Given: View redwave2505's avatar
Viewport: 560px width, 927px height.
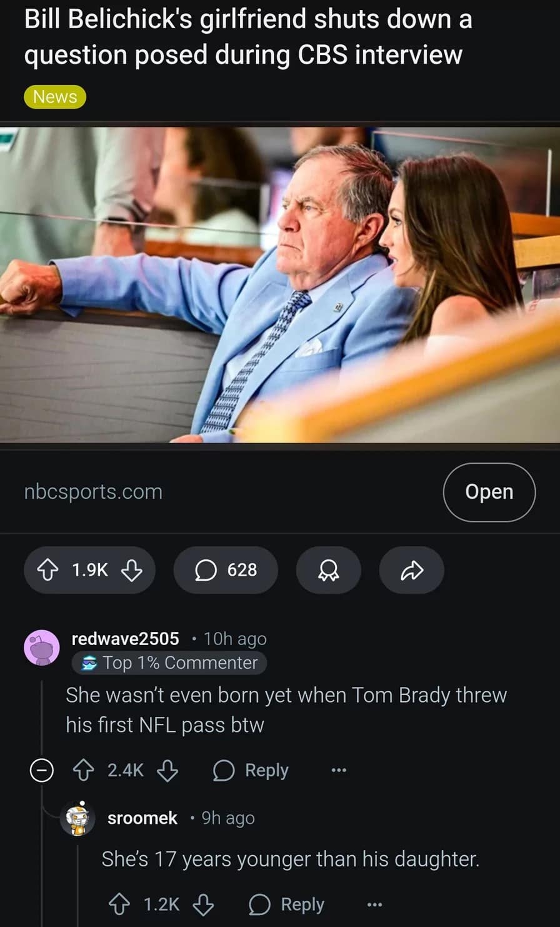Looking at the screenshot, I should pyautogui.click(x=41, y=647).
